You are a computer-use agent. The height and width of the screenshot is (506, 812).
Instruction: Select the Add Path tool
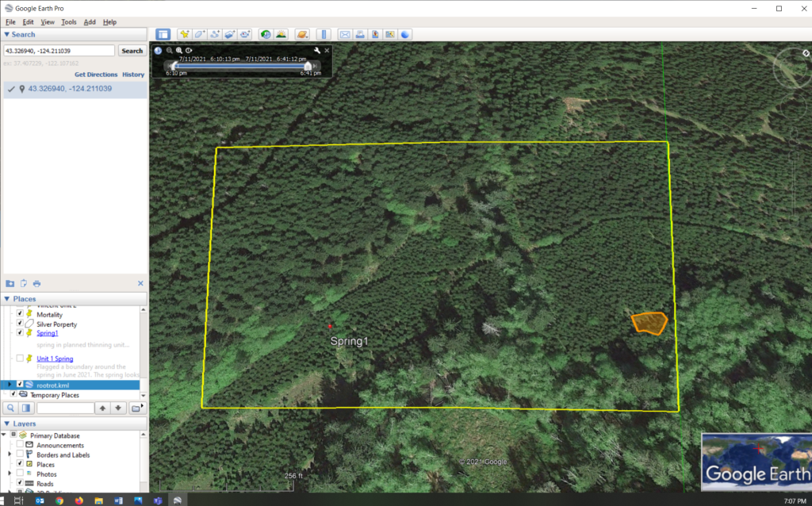214,34
